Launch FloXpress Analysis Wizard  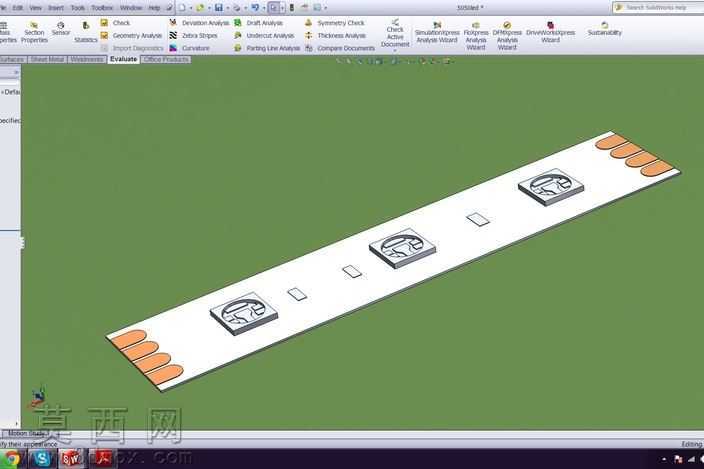tap(476, 36)
